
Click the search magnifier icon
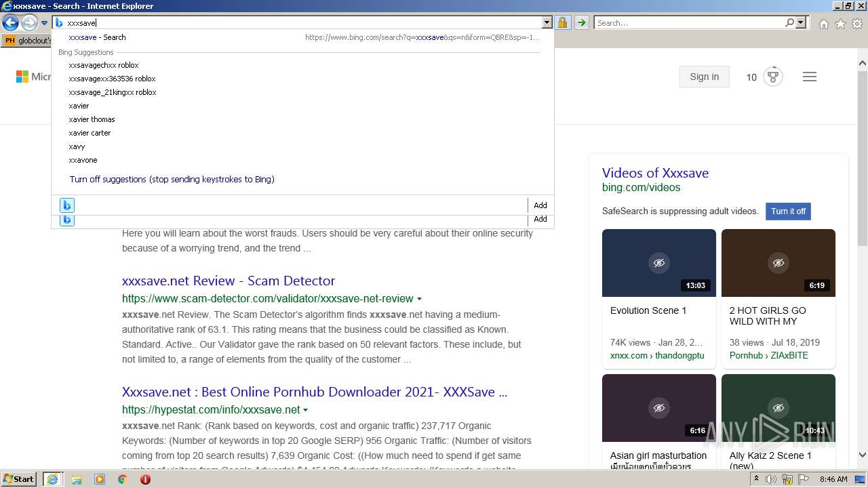789,22
